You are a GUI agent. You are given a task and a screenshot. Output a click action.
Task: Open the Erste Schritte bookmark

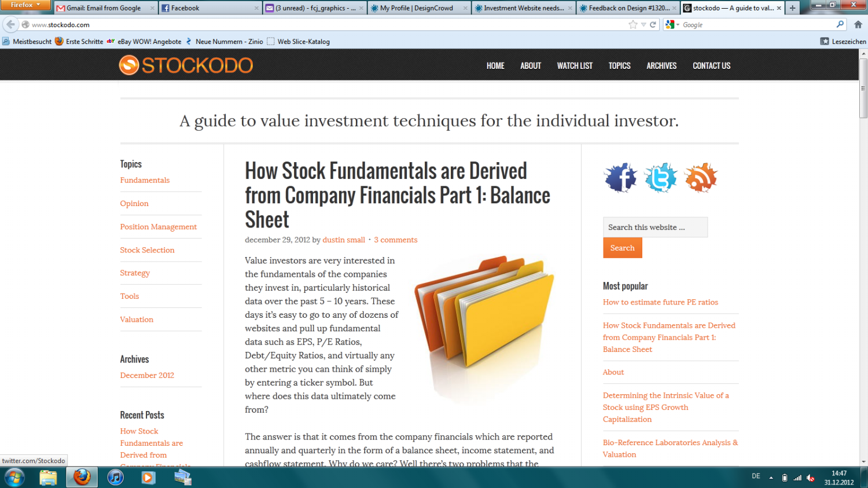79,42
